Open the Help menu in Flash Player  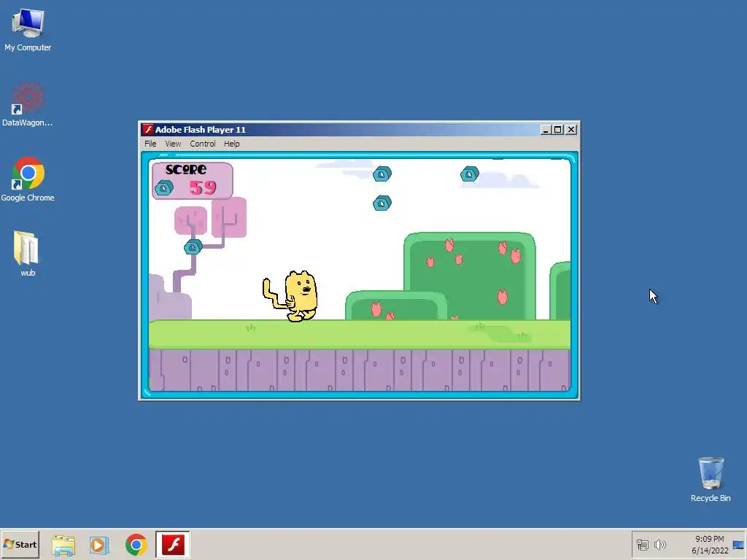pos(231,144)
